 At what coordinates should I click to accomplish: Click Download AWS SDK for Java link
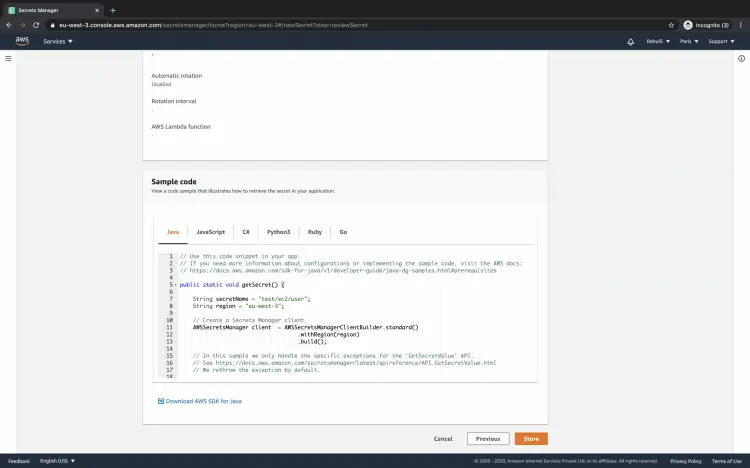tap(204, 401)
